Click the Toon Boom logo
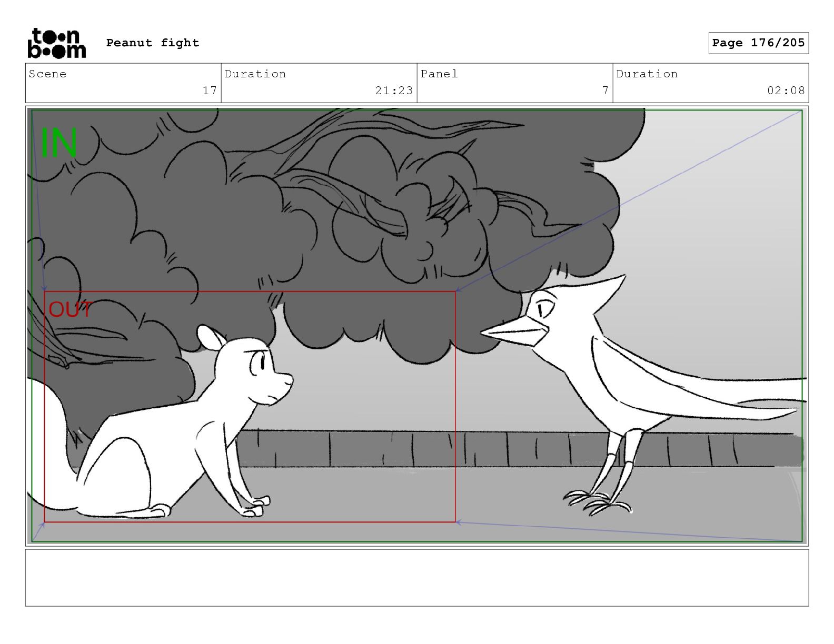The height and width of the screenshot is (644, 834). pyautogui.click(x=56, y=43)
